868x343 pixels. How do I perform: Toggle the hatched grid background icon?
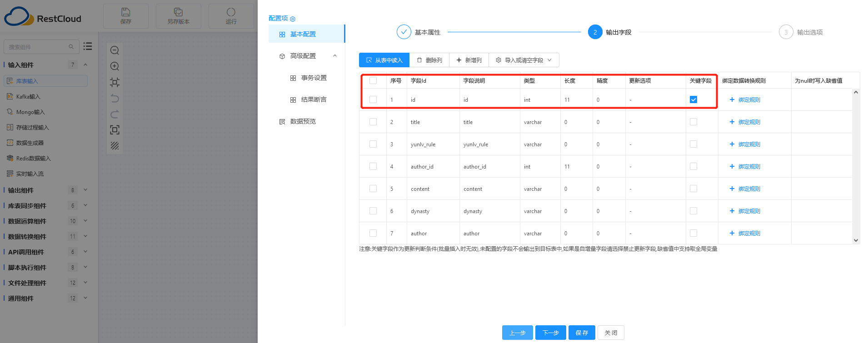pos(115,146)
